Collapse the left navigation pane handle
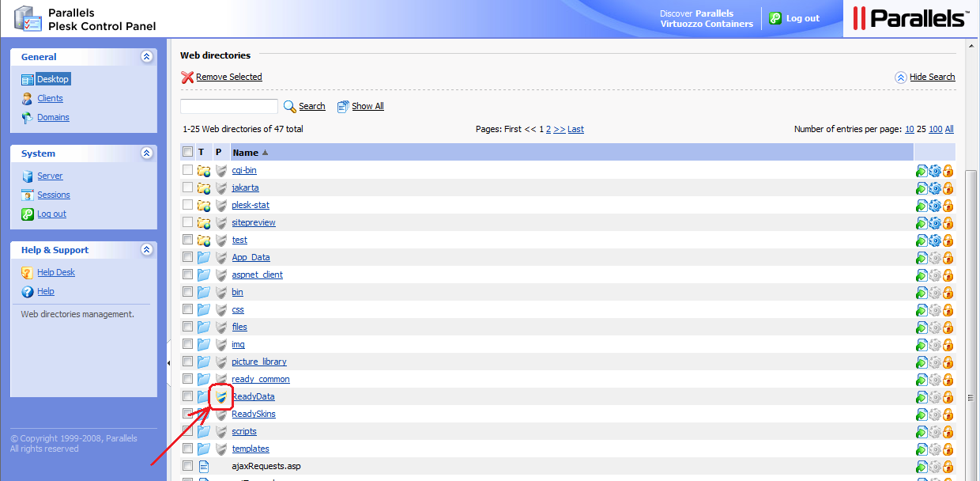980x481 pixels. tap(168, 362)
